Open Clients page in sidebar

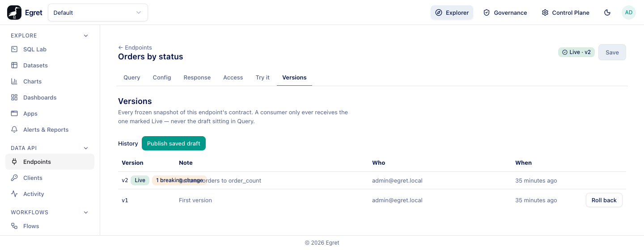50,178
